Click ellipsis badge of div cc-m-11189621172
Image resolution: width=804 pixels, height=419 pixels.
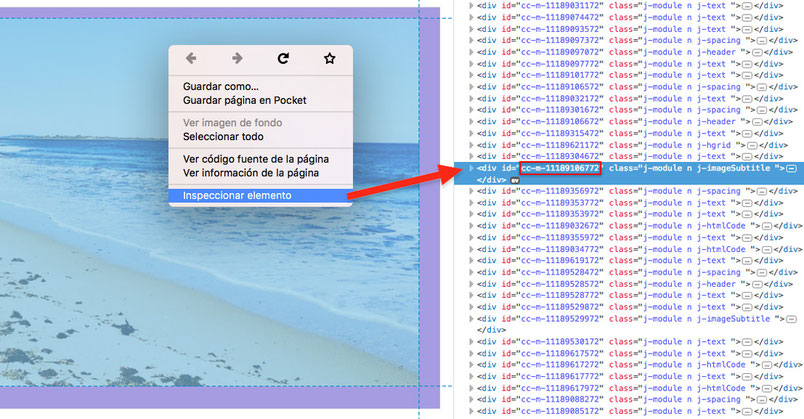[x=752, y=146]
